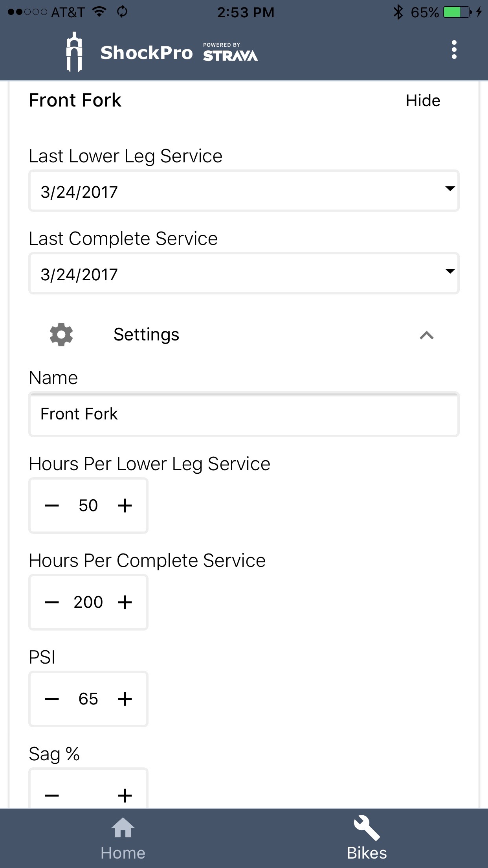Increase the PSI value
This screenshot has height=868, width=488.
[125, 699]
